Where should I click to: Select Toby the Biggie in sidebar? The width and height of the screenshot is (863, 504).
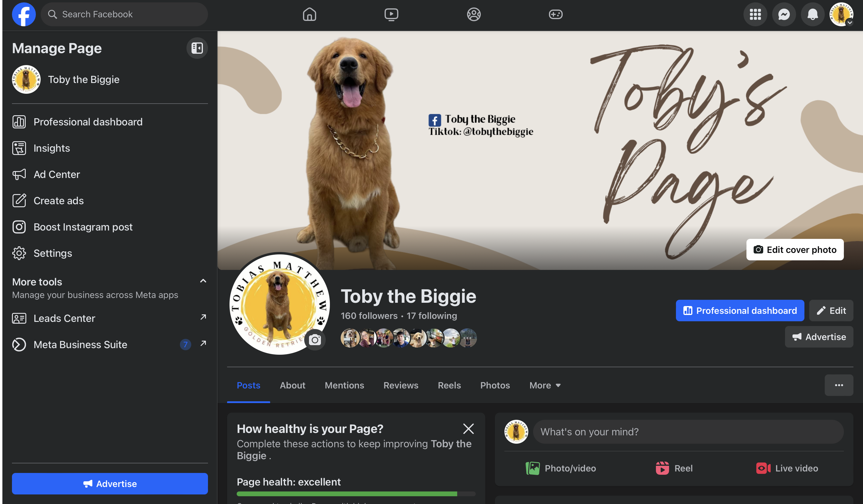pyautogui.click(x=110, y=79)
